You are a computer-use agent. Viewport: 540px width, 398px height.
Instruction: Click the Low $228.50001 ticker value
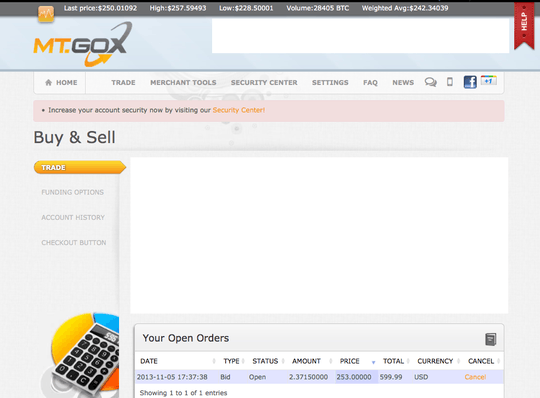click(x=246, y=8)
